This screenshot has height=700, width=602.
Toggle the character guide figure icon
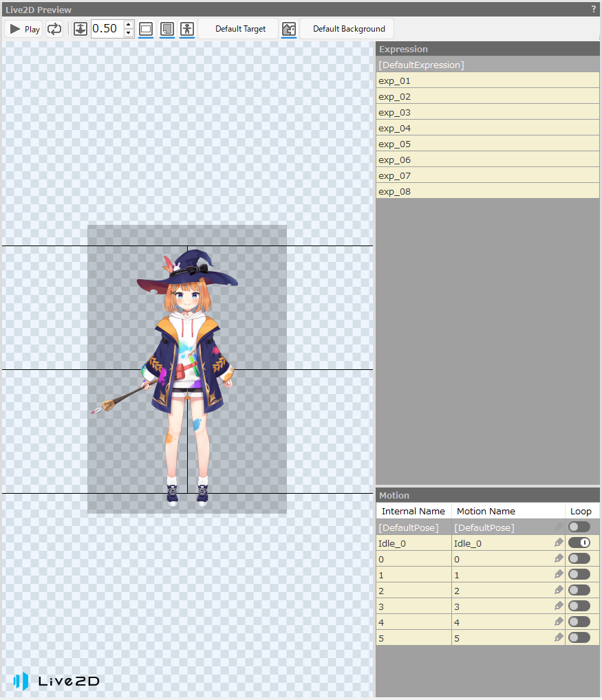coord(187,29)
